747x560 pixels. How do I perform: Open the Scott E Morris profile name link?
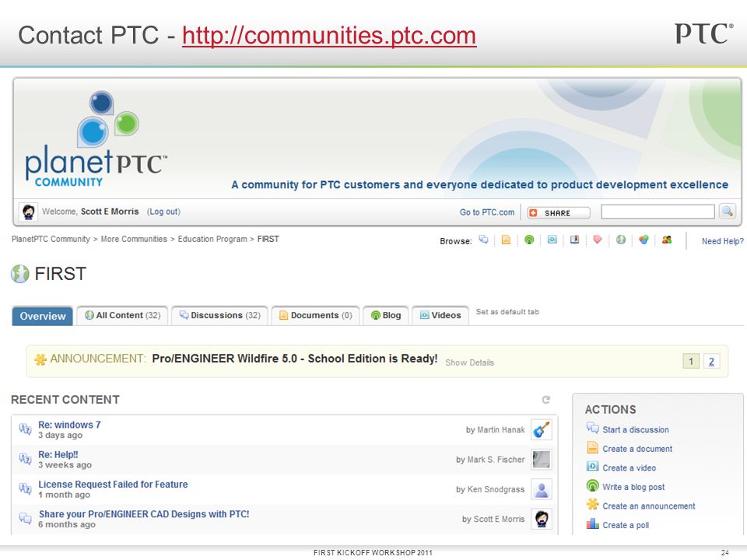click(110, 212)
